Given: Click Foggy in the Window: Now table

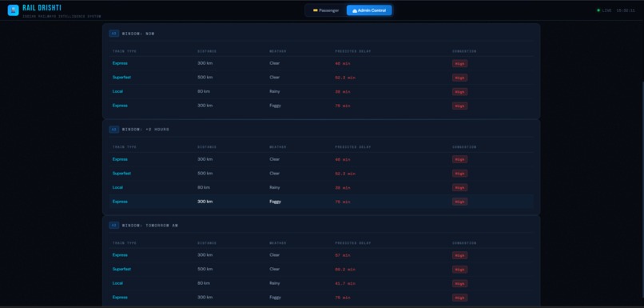Looking at the screenshot, I should [x=275, y=106].
